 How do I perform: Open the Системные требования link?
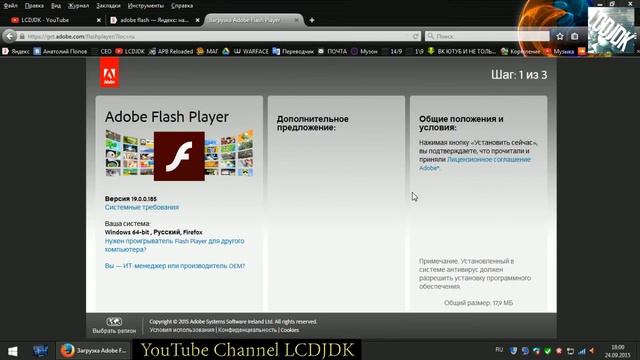[142, 207]
